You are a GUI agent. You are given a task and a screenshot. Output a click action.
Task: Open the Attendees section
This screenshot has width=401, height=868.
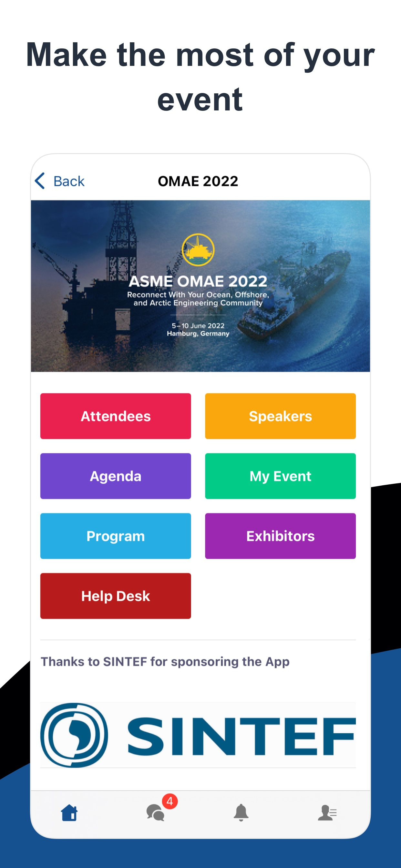[116, 416]
